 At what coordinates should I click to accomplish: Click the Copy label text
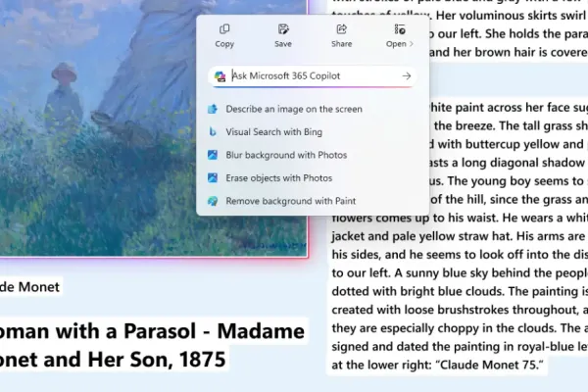(x=224, y=44)
